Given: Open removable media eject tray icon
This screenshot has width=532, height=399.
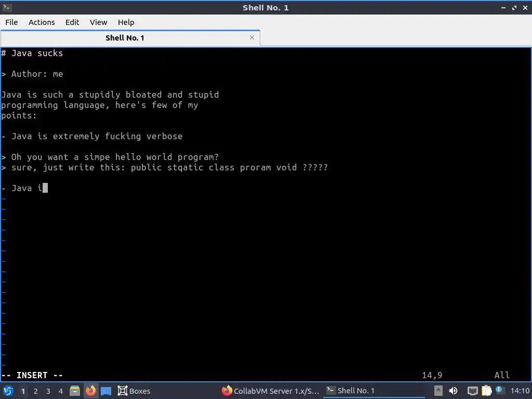Looking at the screenshot, I should coord(438,391).
